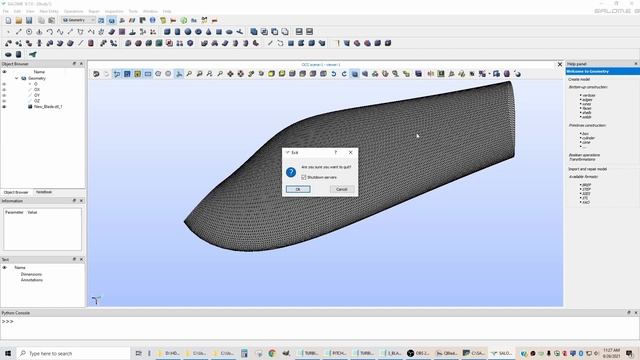
Task: Click OK in the Exit dialog
Action: (x=298, y=189)
